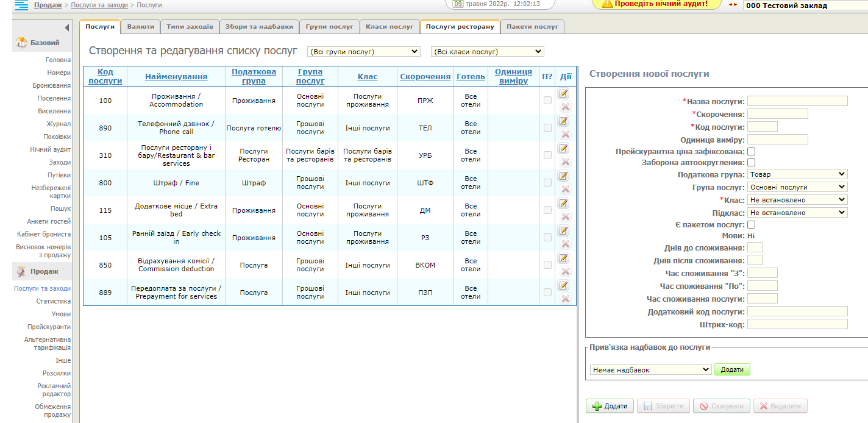
Task: Open the Немає надбавок dropdown
Action: point(650,370)
